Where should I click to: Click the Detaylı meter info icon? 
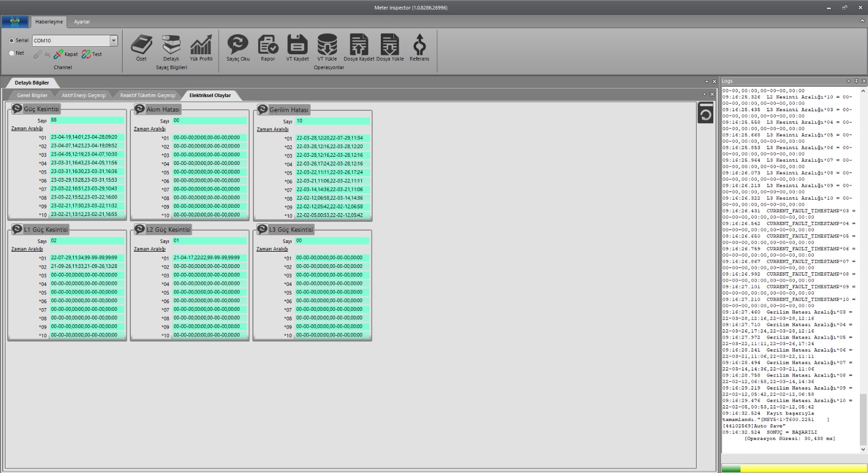click(x=171, y=47)
